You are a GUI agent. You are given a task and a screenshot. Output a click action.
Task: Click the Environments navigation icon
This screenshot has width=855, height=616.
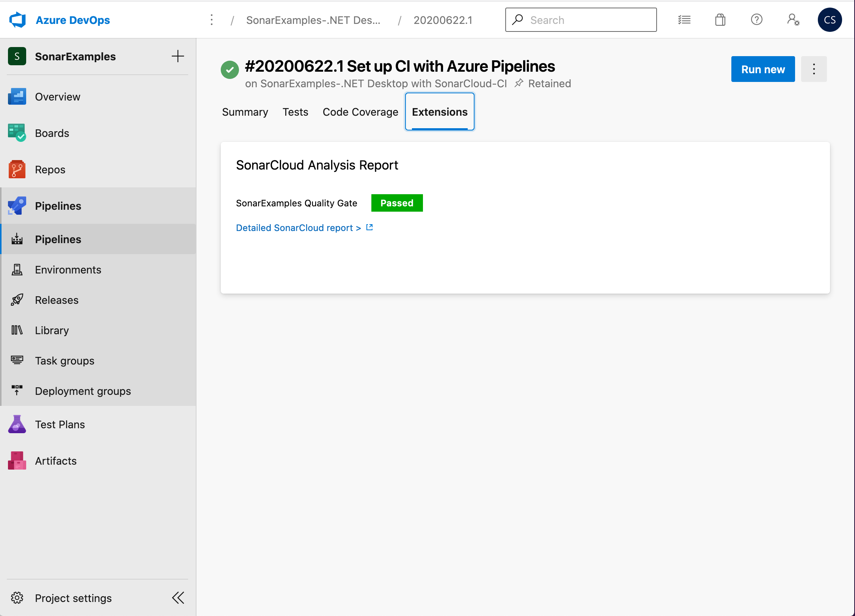click(18, 269)
